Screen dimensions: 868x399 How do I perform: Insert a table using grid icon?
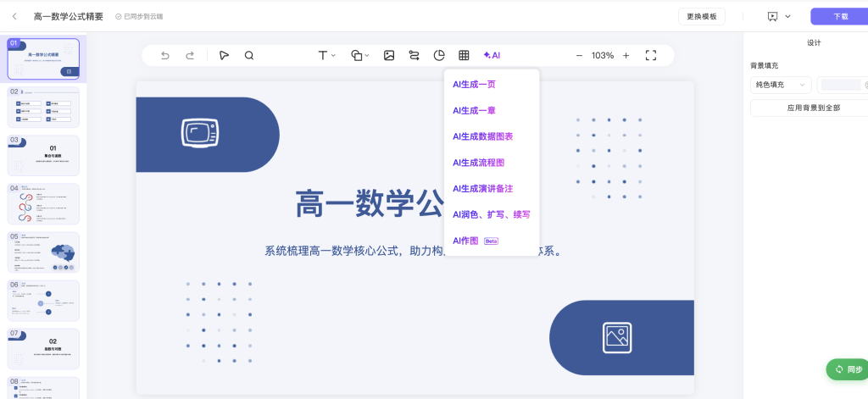click(x=464, y=55)
